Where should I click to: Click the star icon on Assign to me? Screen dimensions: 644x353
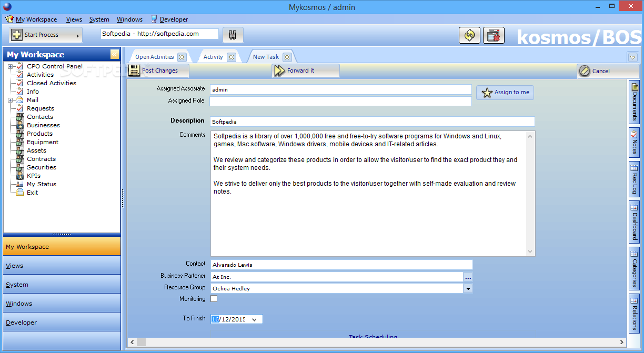(487, 93)
